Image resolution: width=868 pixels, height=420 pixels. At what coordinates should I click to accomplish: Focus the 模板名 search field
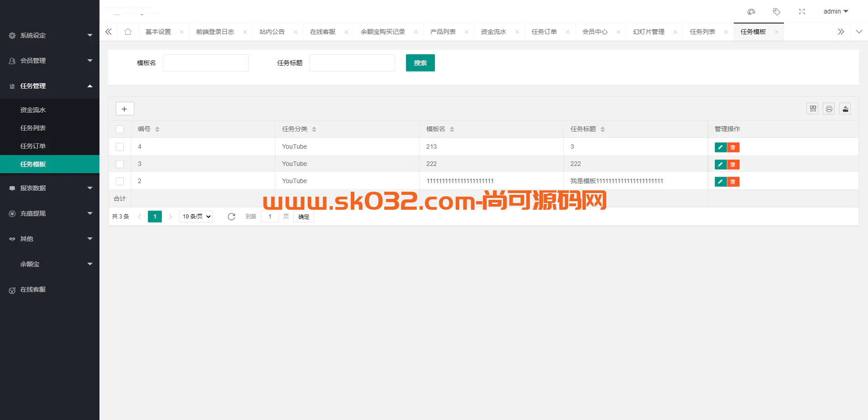(206, 63)
